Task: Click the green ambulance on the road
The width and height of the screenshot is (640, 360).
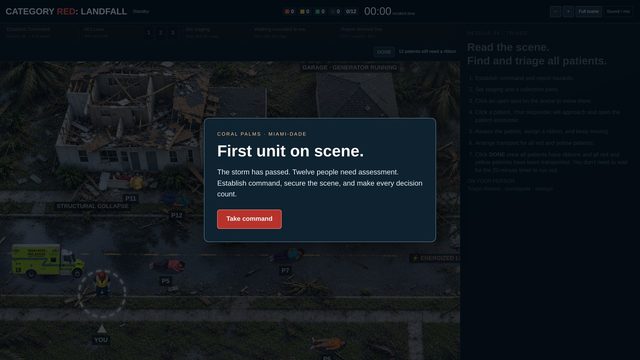Action: [x=47, y=260]
